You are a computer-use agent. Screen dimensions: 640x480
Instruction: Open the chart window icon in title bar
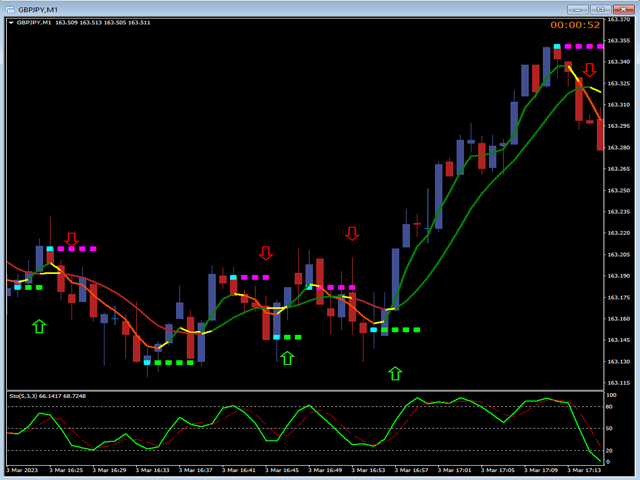tap(8, 8)
